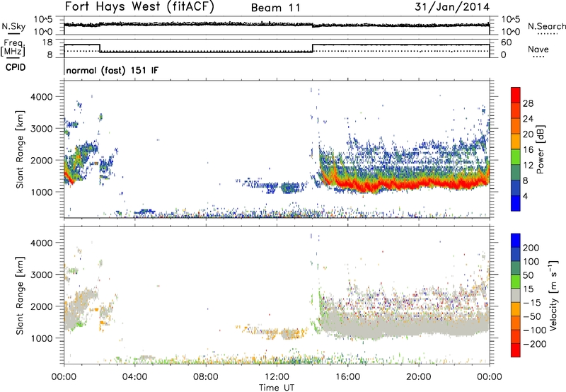Screen dimensions: 566x392
Task: Click the '04:00' time tick label
Action: (135, 377)
